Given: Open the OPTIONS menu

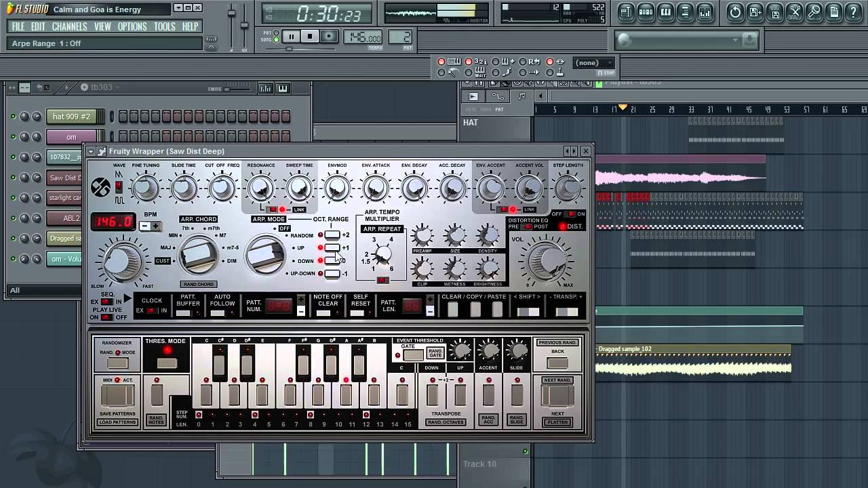Looking at the screenshot, I should point(132,26).
